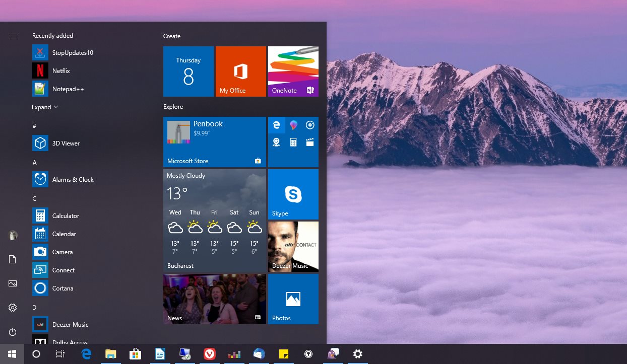Open Microsoft Store from taskbar
This screenshot has height=364, width=627.
[135, 354]
